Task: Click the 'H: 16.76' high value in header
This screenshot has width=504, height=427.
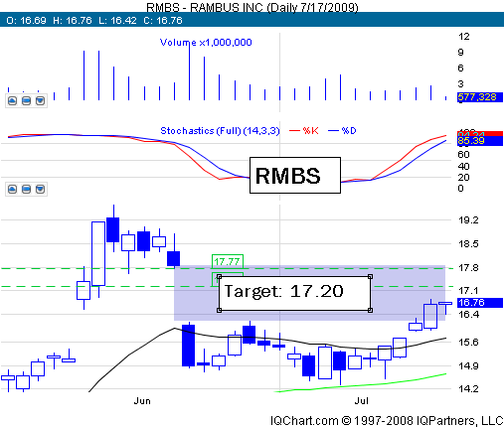Action: [73, 21]
